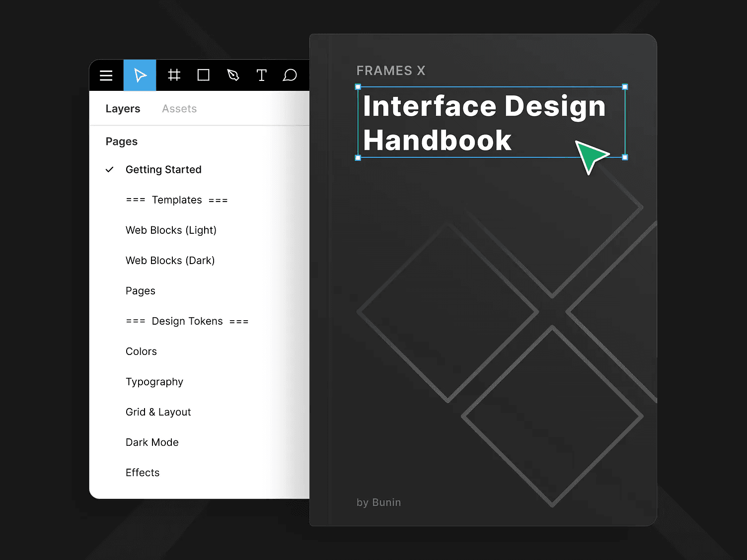Open the Design Tokens page
This screenshot has height=560, width=747.
pyautogui.click(x=187, y=321)
